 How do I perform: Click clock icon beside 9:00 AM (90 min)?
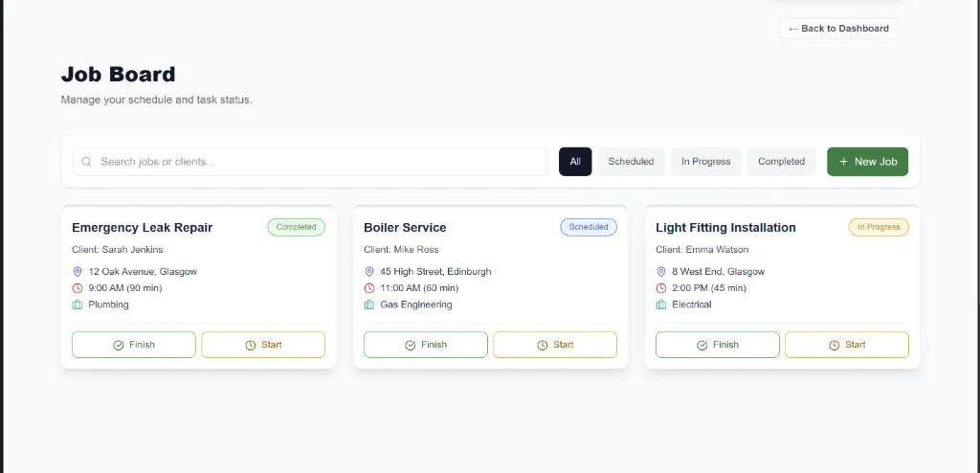pyautogui.click(x=78, y=288)
